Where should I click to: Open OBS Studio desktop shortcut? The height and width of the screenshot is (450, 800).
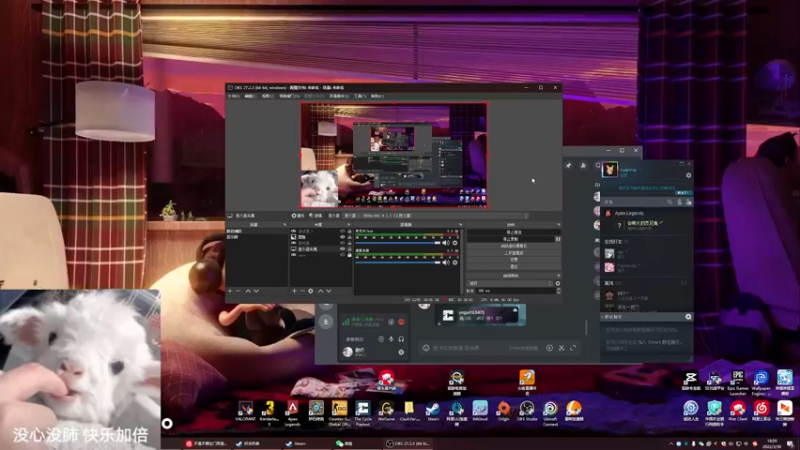527,411
